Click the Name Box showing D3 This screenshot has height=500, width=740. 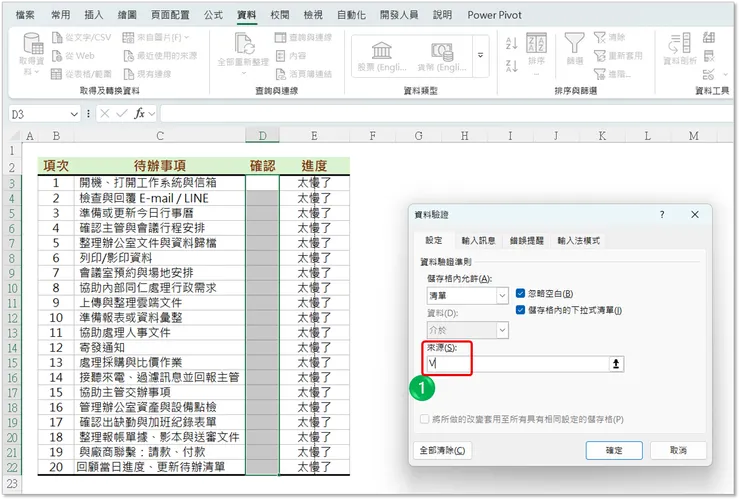tap(39, 114)
